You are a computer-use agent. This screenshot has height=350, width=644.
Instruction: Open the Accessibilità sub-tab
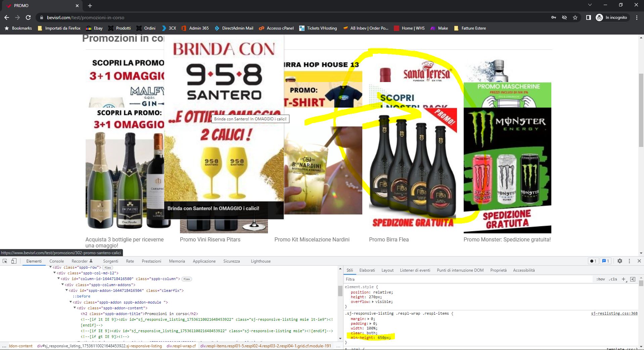[x=524, y=270]
